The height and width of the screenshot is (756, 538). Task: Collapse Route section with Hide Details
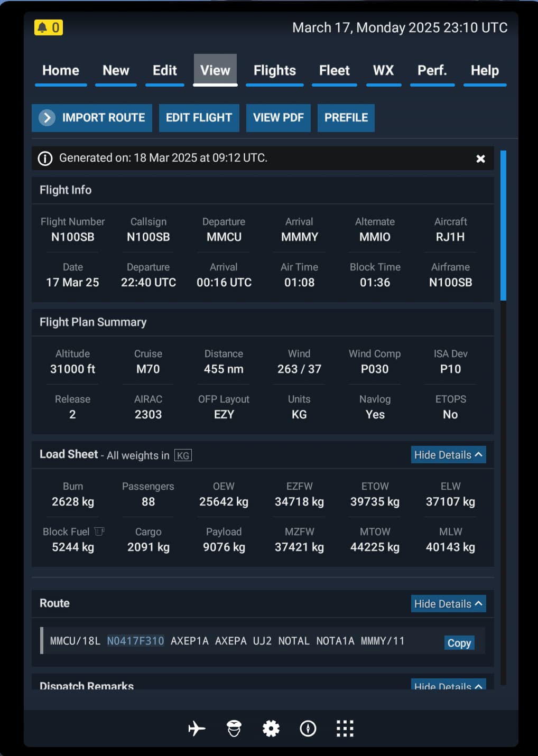(448, 604)
